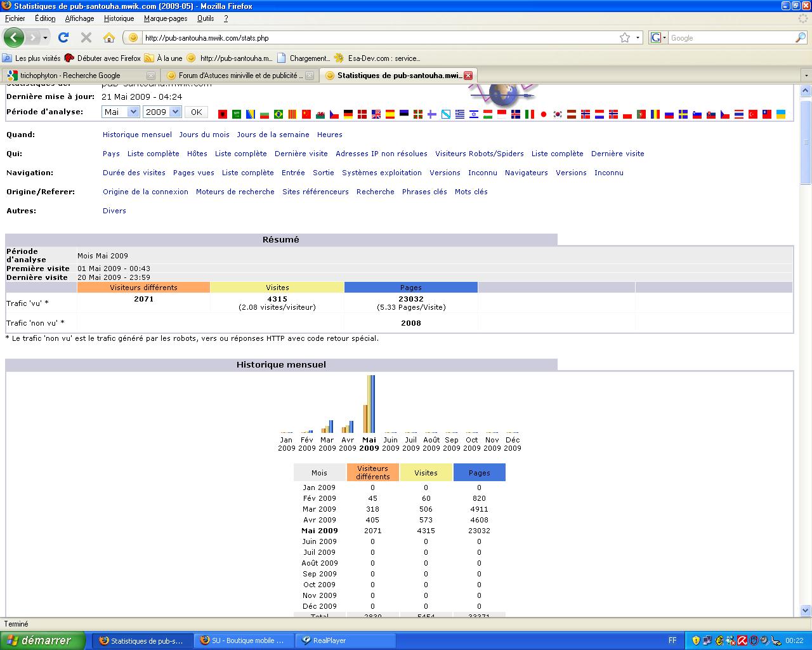The height and width of the screenshot is (650, 812).
Task: Click inside the Google search box
Action: pos(731,37)
